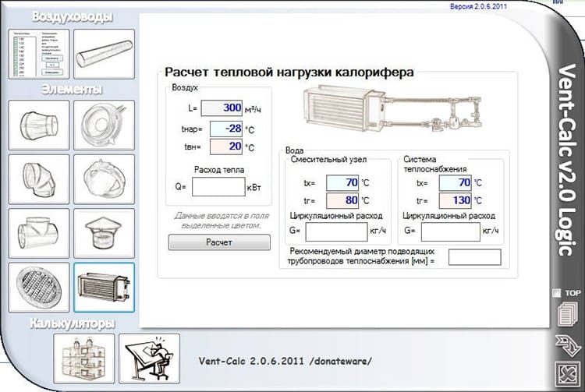
Task: Select the round grille element icon
Action: [x=39, y=288]
